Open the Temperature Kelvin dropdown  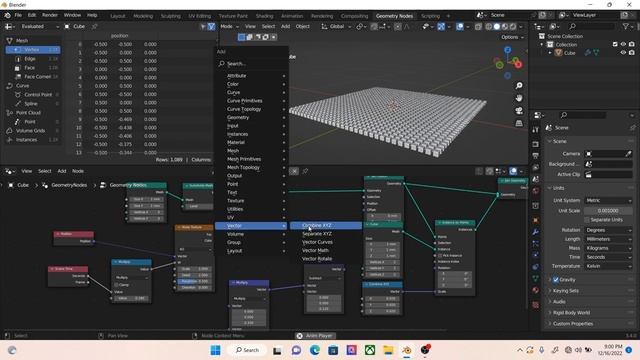pyautogui.click(x=608, y=266)
